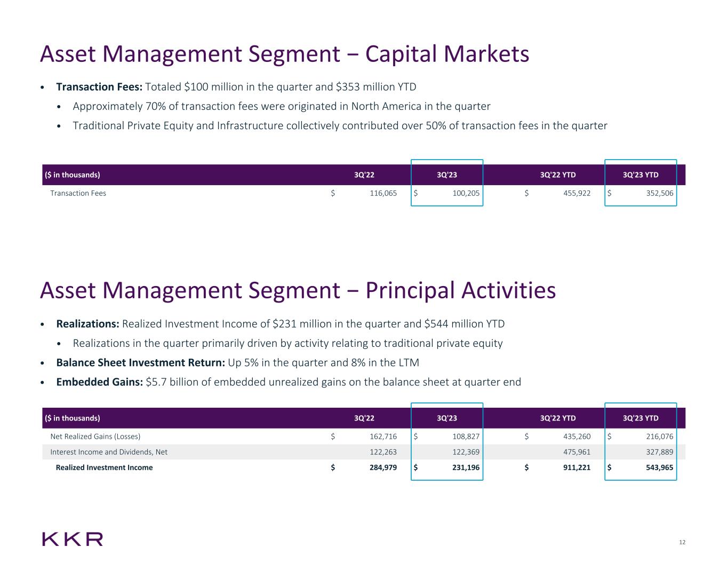The width and height of the screenshot is (728, 563).
Task: Select the Transaction Fees row label
Action: [x=78, y=193]
